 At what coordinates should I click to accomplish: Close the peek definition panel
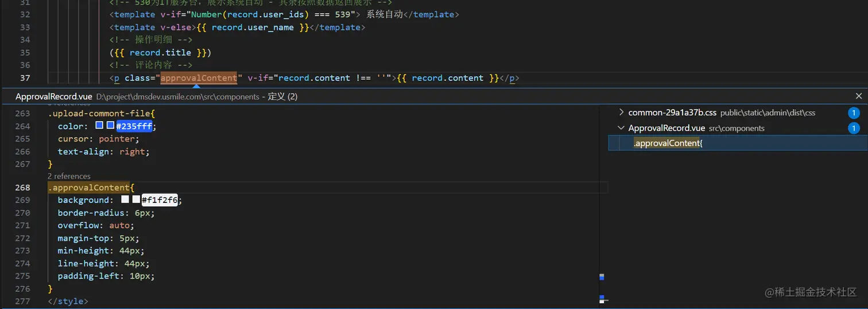click(x=859, y=96)
